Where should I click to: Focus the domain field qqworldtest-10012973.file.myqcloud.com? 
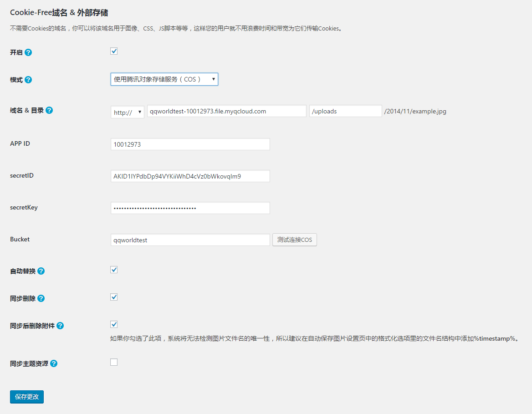tap(227, 111)
